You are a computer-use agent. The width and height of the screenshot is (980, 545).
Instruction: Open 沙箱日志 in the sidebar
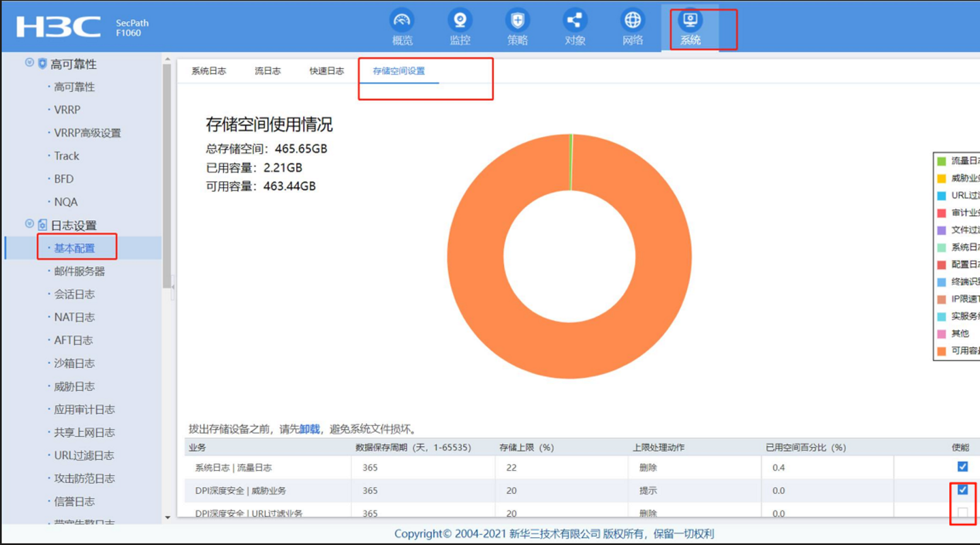pos(74,363)
